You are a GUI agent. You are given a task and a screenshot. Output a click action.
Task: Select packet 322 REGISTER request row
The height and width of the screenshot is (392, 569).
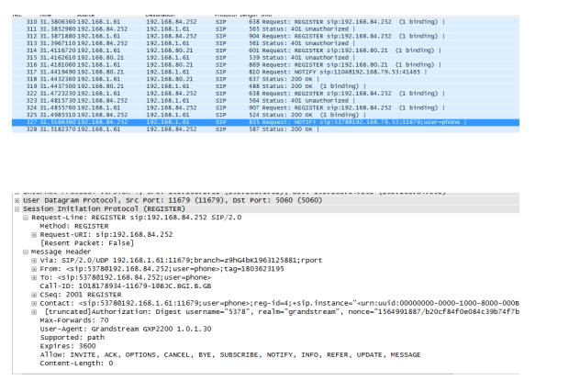(265, 94)
